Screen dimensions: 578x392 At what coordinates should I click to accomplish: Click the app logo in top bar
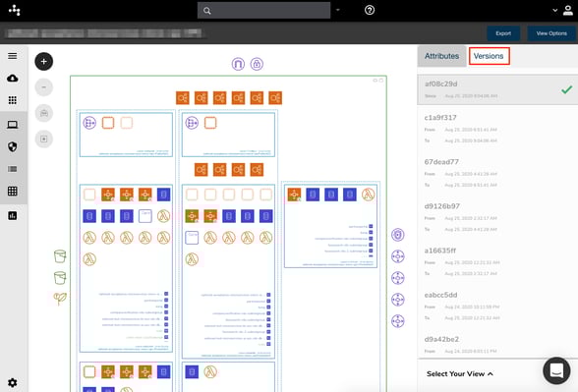click(15, 10)
